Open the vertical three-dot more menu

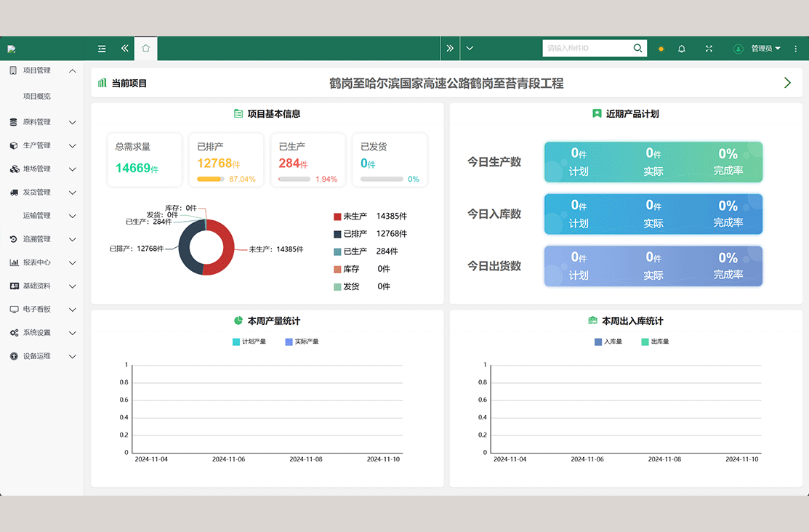pyautogui.click(x=796, y=49)
